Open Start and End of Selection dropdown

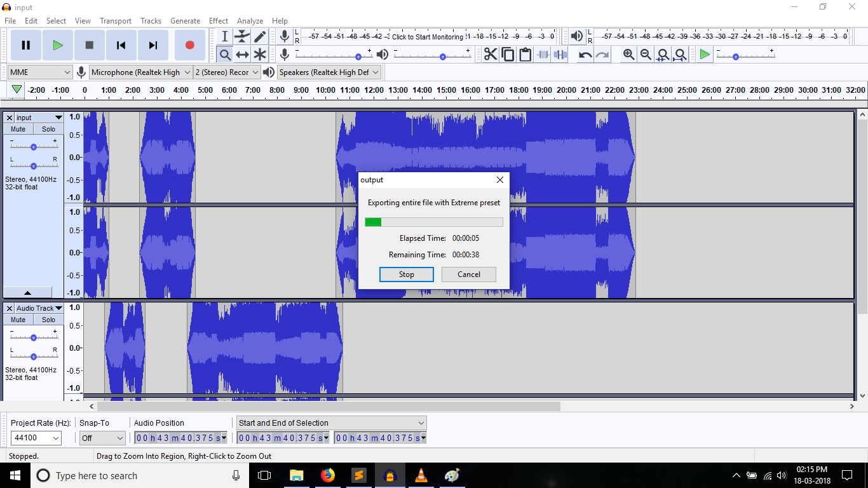pyautogui.click(x=331, y=423)
